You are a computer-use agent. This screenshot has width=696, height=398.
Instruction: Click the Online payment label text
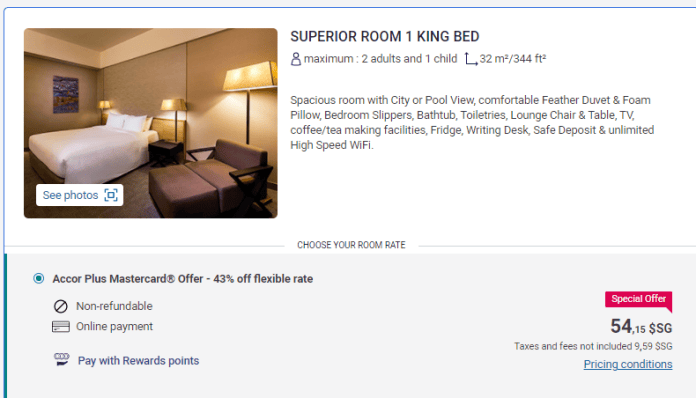click(114, 327)
